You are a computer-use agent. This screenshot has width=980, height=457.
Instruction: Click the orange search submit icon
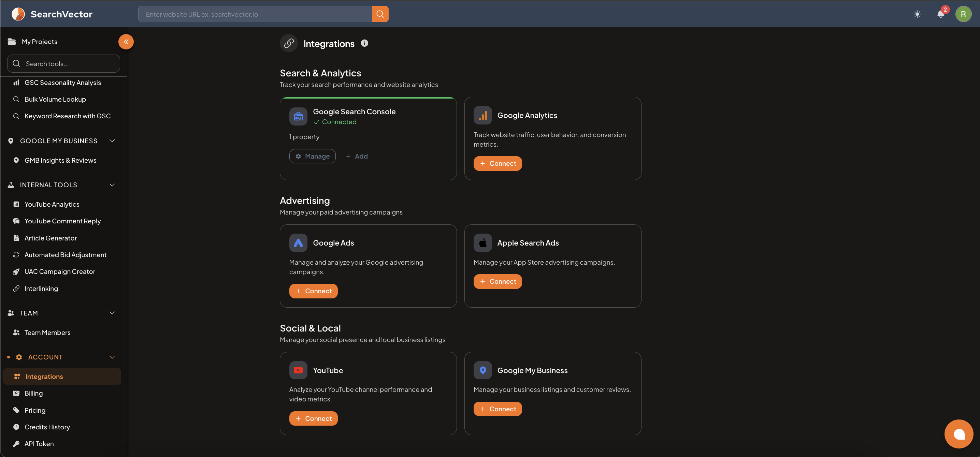coord(380,14)
